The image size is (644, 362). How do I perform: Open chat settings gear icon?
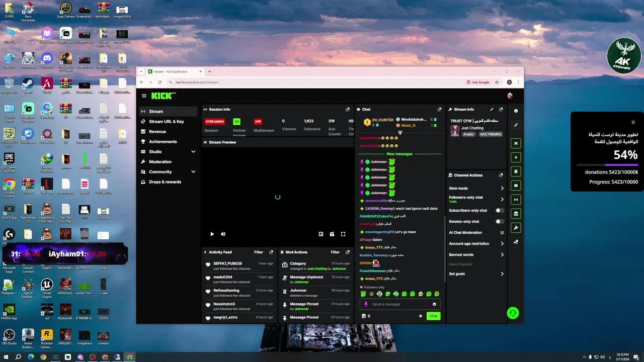(x=421, y=316)
